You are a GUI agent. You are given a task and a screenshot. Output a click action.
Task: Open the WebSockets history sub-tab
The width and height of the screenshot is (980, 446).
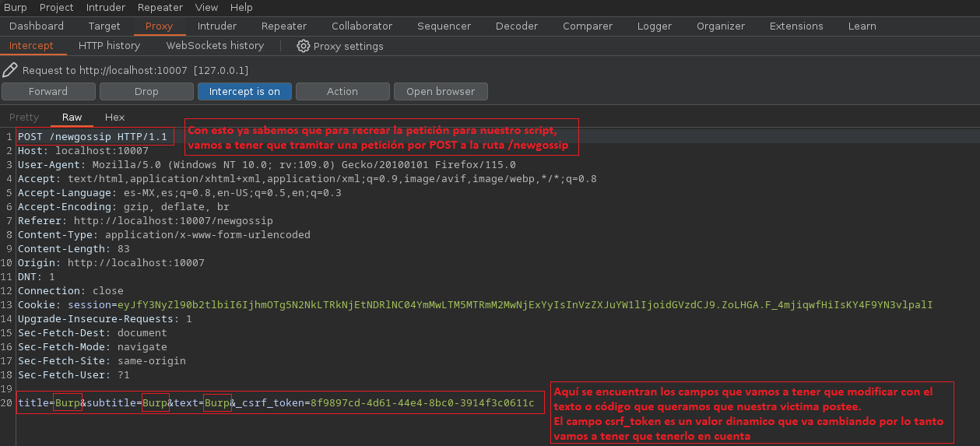[215, 46]
